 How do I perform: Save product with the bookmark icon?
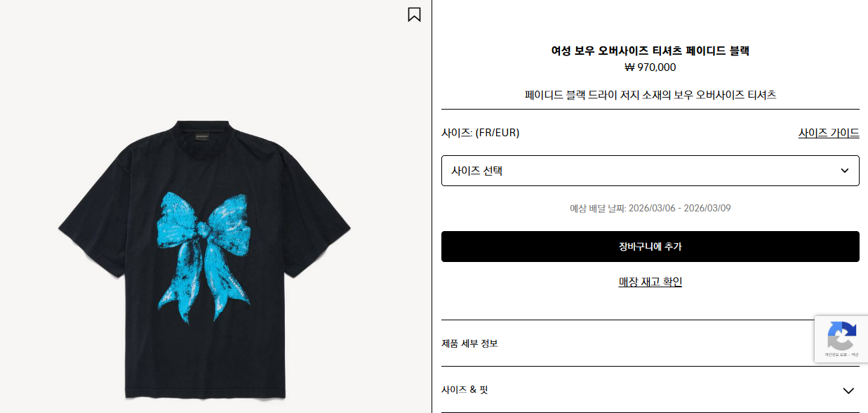(415, 14)
